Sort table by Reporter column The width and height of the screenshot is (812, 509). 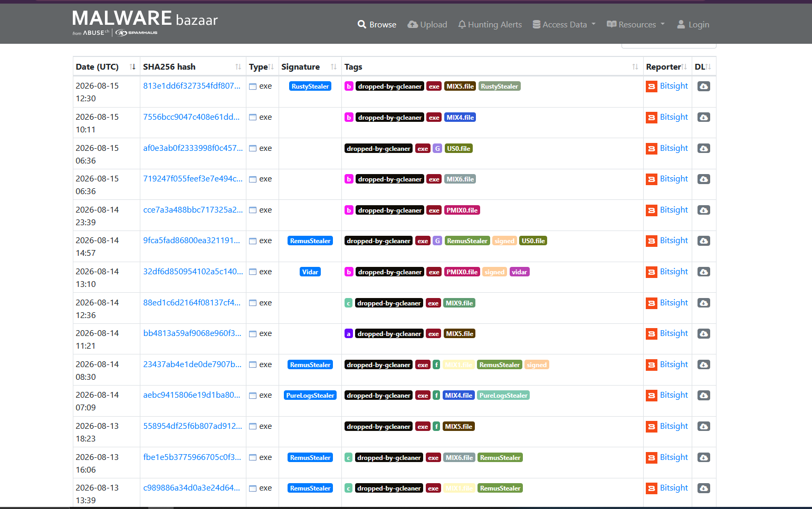click(667, 66)
